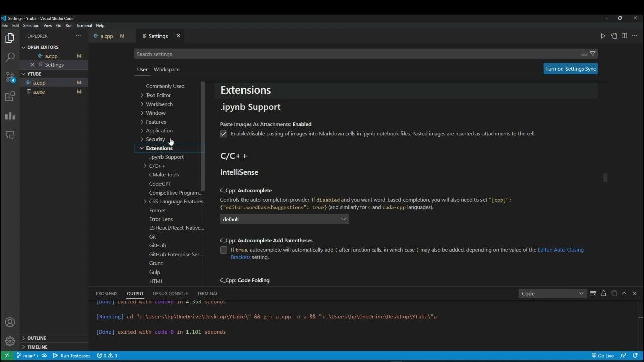The image size is (644, 362).
Task: Open the Terminal menu in menu bar
Action: point(84,25)
